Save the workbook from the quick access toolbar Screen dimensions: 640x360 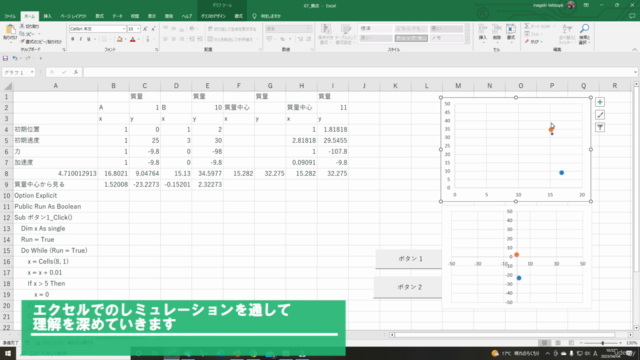coord(5,58)
